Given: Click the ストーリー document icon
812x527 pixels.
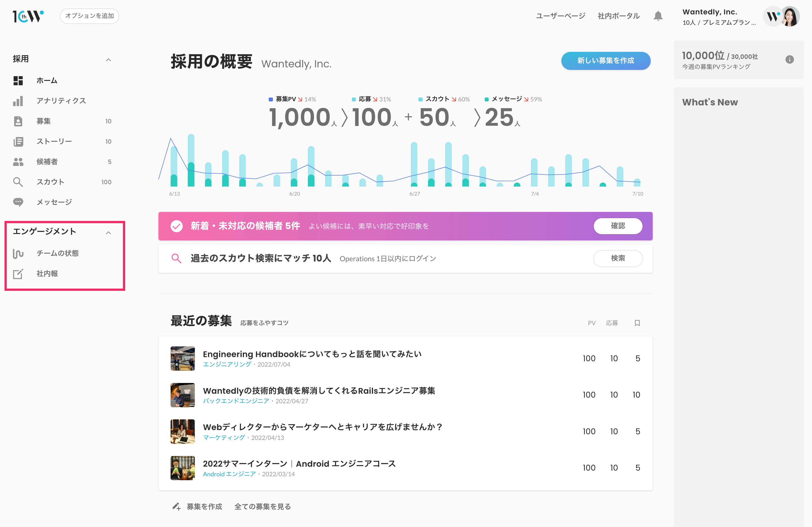Looking at the screenshot, I should 18,141.
